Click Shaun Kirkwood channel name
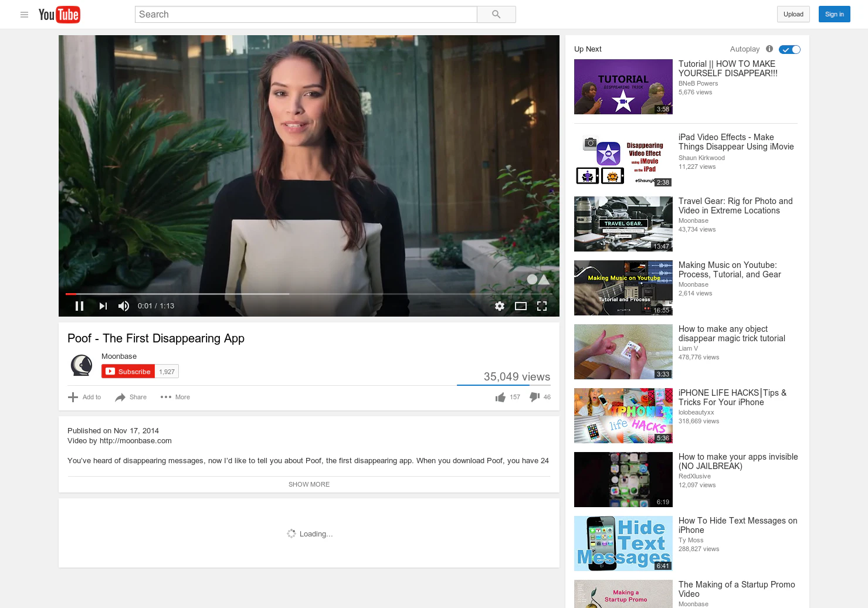The width and height of the screenshot is (868, 608). [701, 158]
